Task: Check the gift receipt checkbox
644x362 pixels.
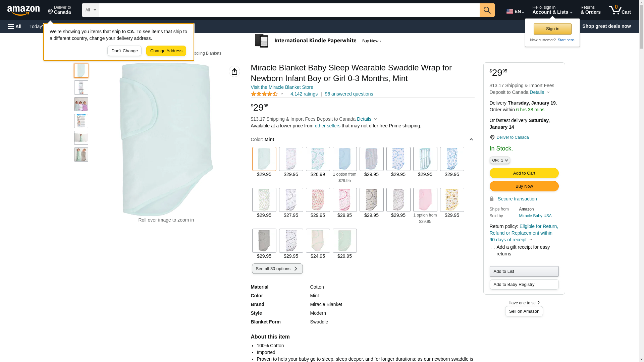Action: pos(493,247)
